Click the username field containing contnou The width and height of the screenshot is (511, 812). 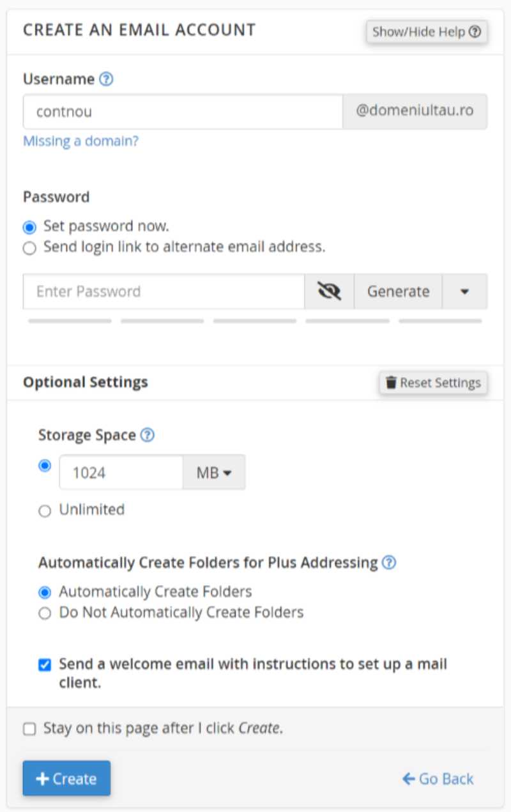pos(183,112)
